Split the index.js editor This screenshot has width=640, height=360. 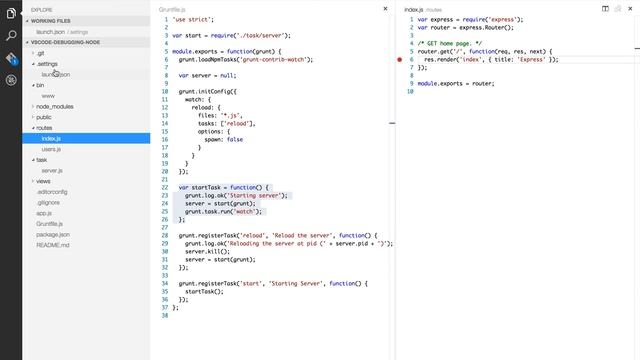[605, 9]
